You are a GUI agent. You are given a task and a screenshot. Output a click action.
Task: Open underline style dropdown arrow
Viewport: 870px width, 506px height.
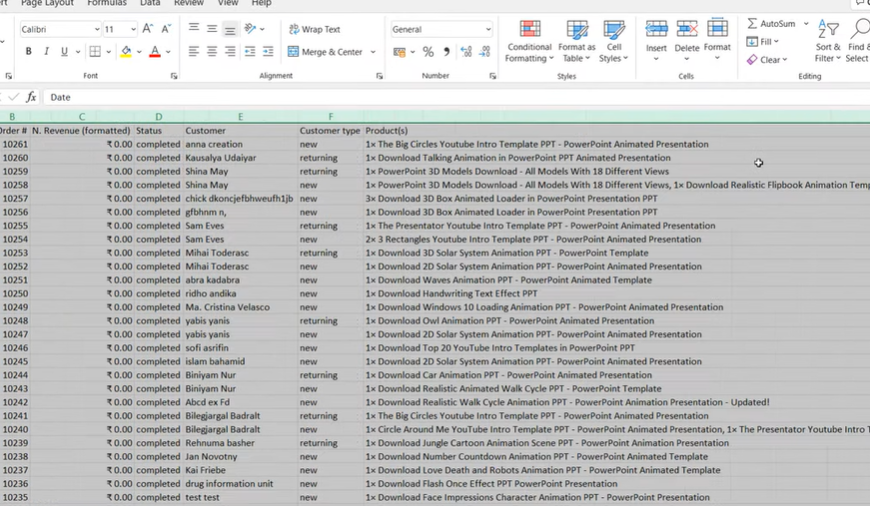click(x=78, y=52)
